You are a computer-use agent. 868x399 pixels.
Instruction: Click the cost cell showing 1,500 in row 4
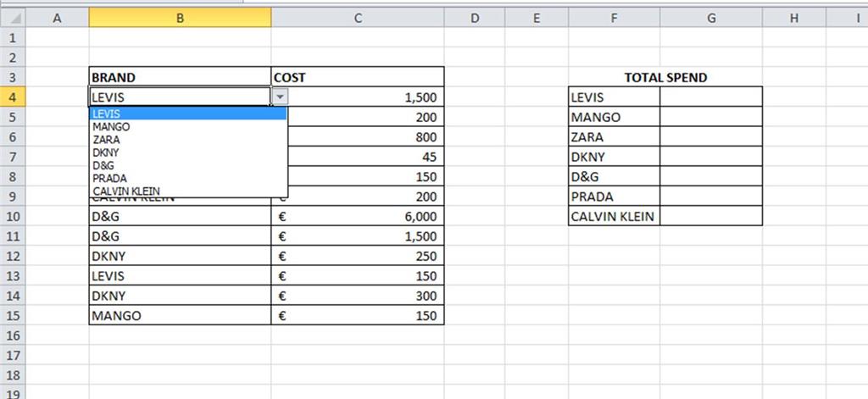365,97
